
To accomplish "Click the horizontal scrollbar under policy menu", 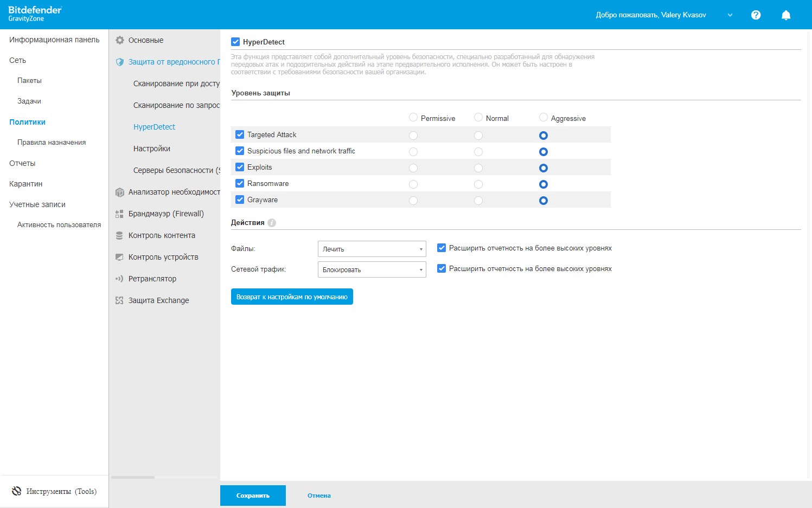I will point(133,477).
